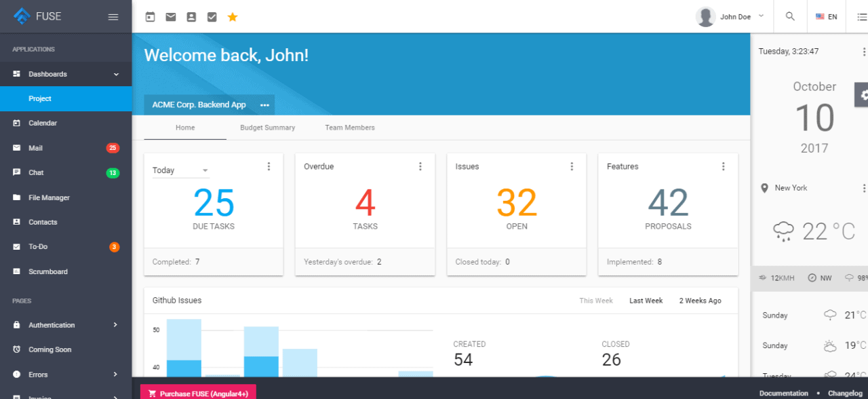Expand the Dashboards section chevron
The height and width of the screenshot is (399, 868).
[x=115, y=74]
